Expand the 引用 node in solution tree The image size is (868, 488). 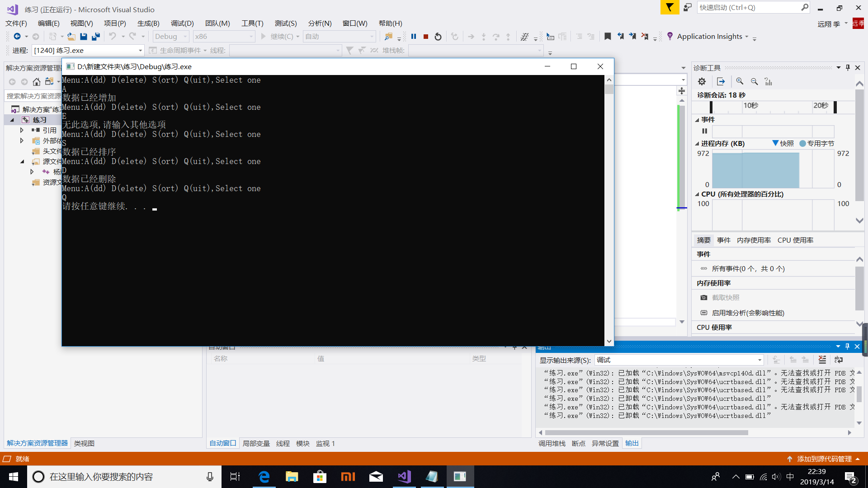pos(22,130)
